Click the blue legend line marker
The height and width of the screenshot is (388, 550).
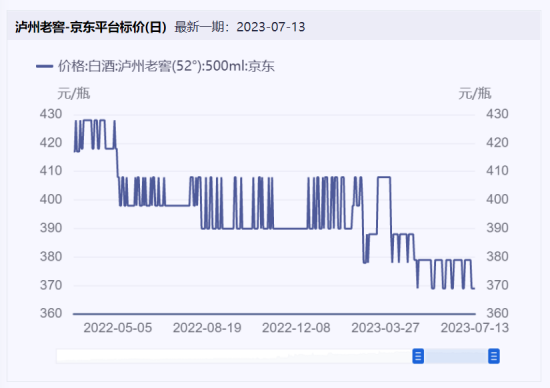45,66
